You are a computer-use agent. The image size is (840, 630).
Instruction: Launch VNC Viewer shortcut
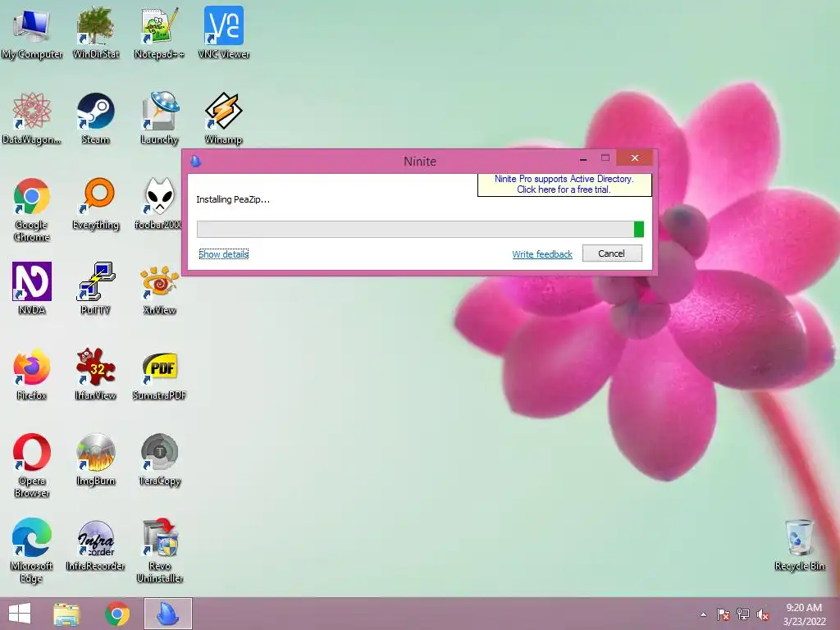coord(223,33)
